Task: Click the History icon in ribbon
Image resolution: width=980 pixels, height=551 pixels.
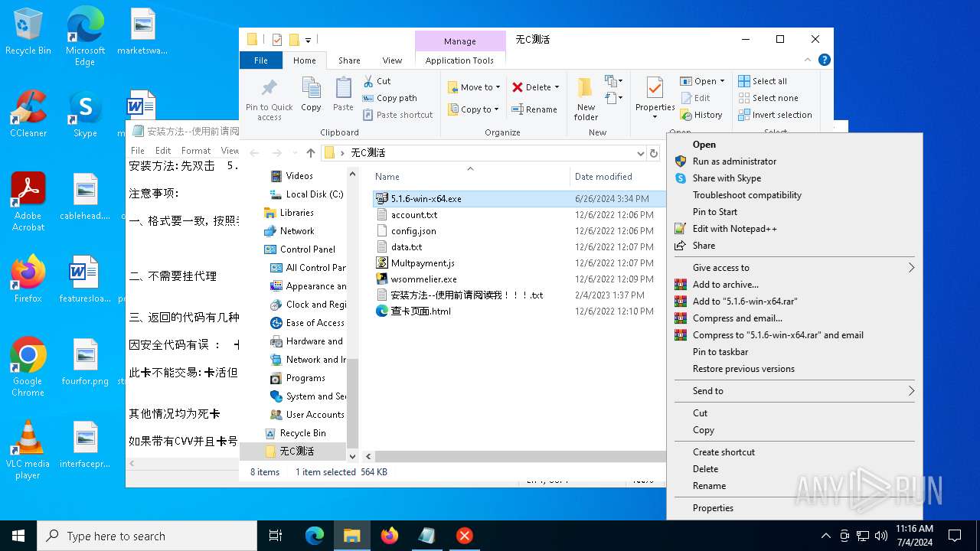Action: pos(686,115)
